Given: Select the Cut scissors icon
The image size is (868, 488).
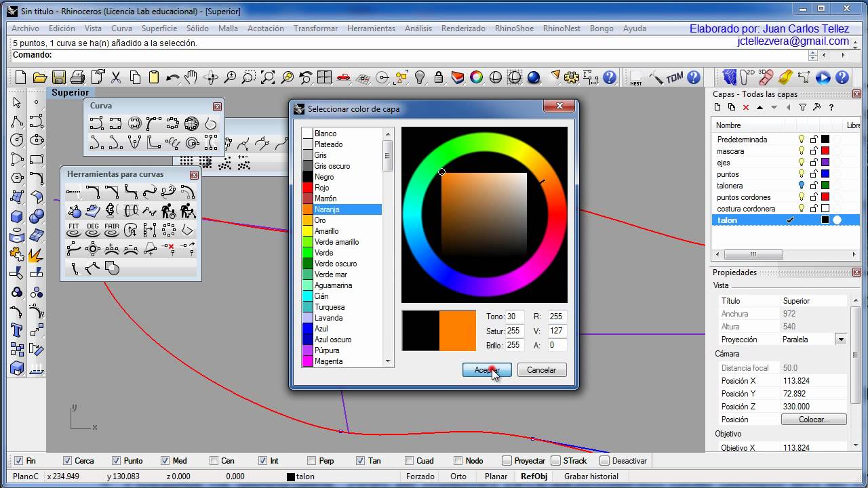Looking at the screenshot, I should point(115,77).
